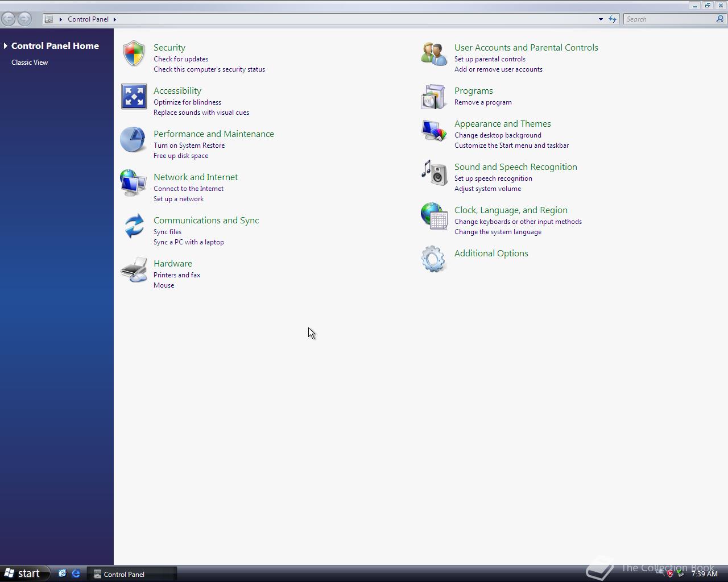The image size is (728, 582).
Task: Open Security via its shield icon
Action: [x=134, y=53]
